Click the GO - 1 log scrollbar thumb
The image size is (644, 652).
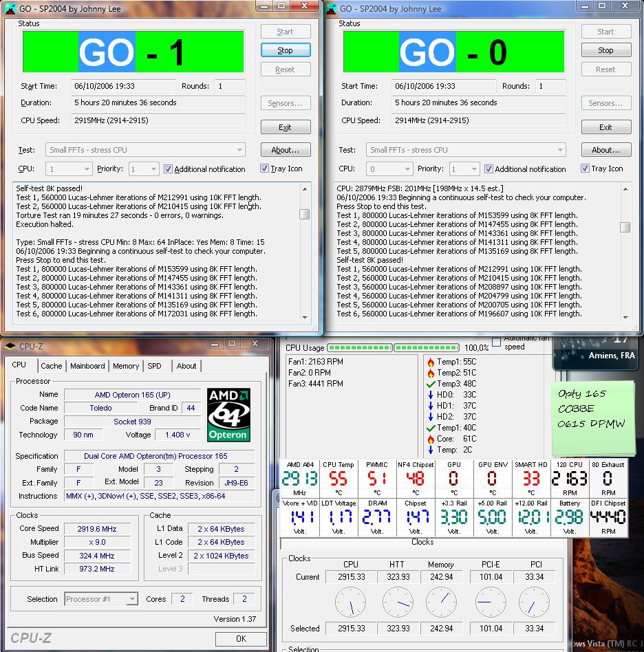pos(305,214)
